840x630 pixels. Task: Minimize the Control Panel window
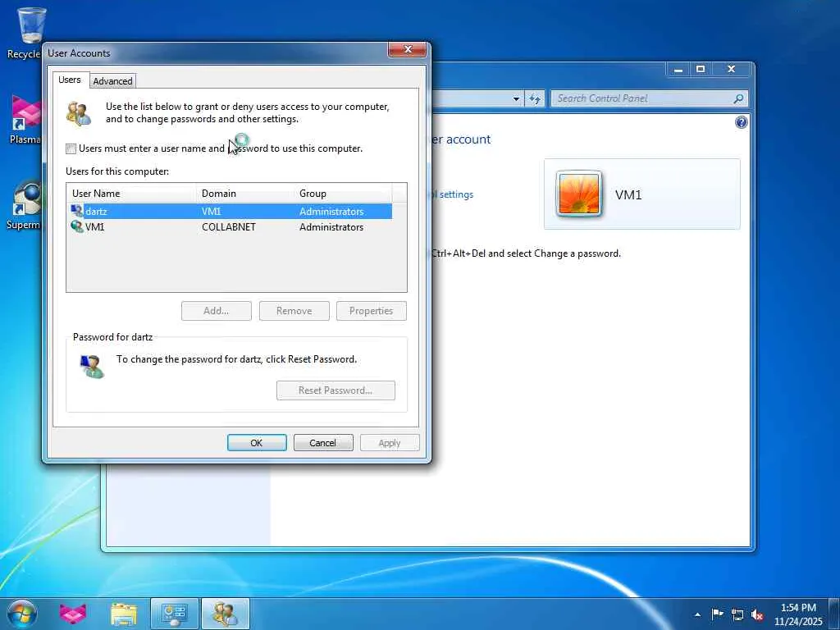point(678,69)
